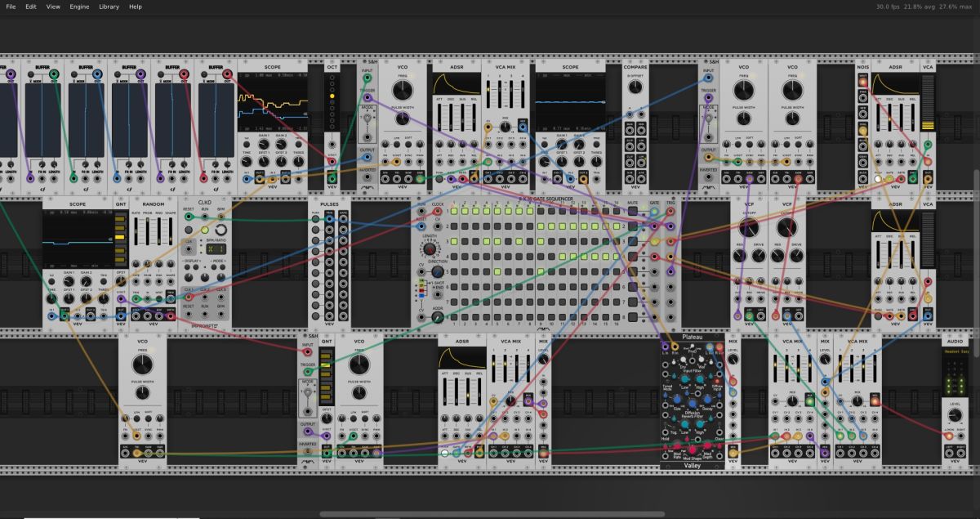
Task: Click the L in port on Plateau
Action: coord(665,347)
